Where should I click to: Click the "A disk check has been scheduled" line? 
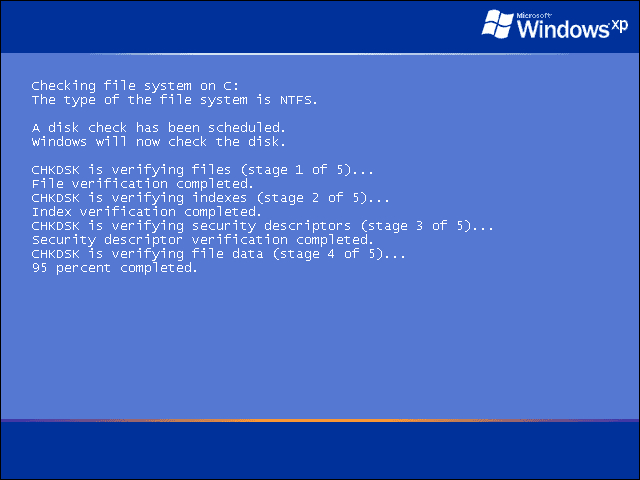[158, 128]
